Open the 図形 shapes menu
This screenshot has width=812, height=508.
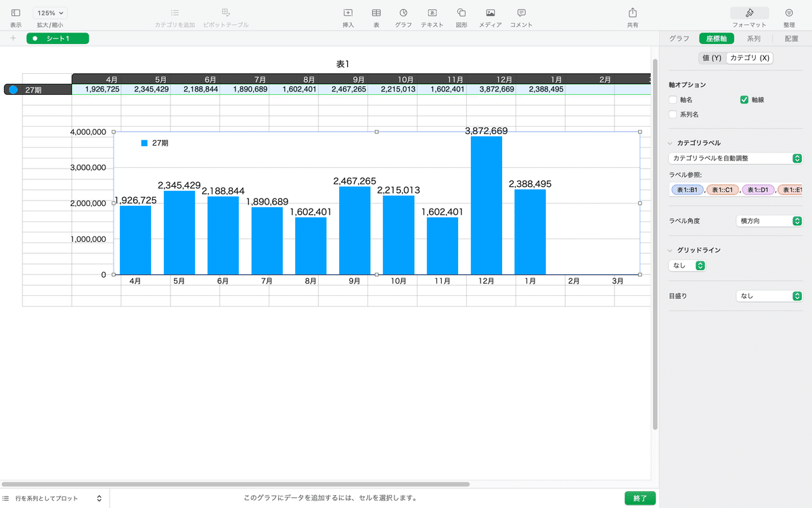click(461, 13)
